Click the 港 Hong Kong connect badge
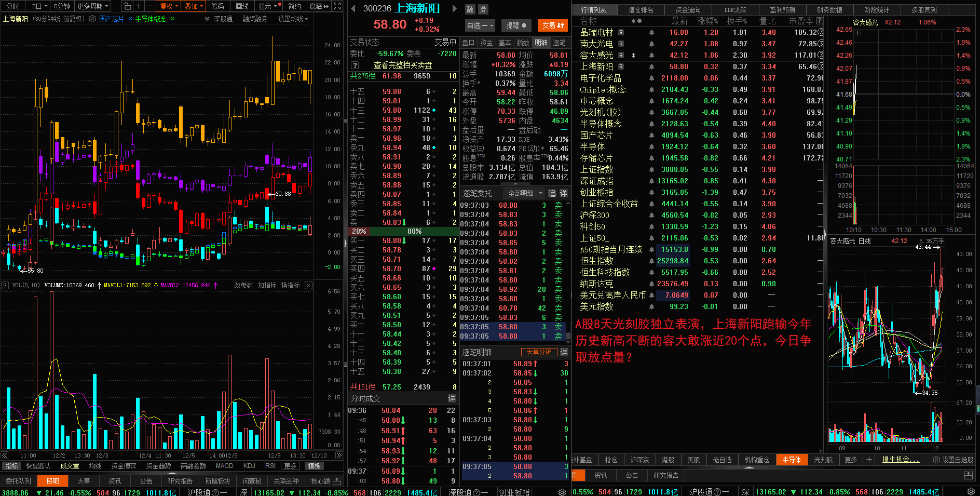This screenshot has width=980, height=496. (482, 9)
